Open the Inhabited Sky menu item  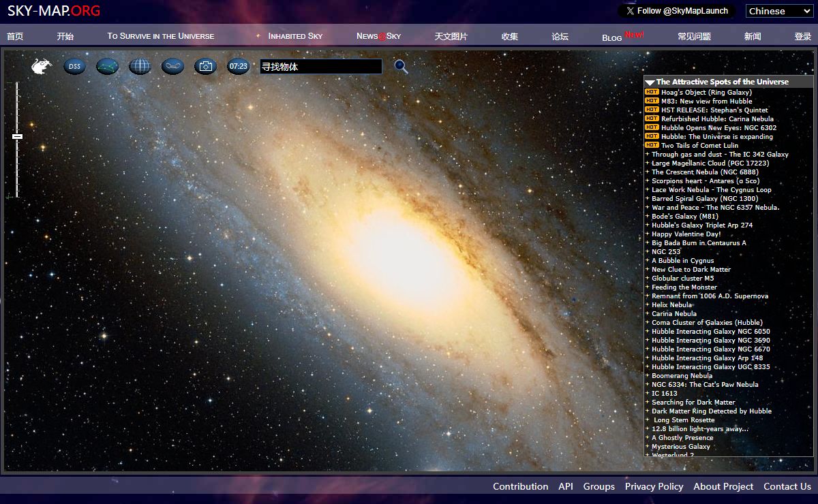[x=295, y=36]
